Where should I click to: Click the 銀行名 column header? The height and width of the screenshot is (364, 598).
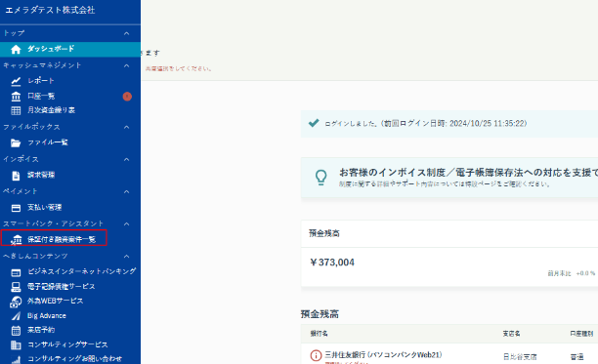(319, 334)
